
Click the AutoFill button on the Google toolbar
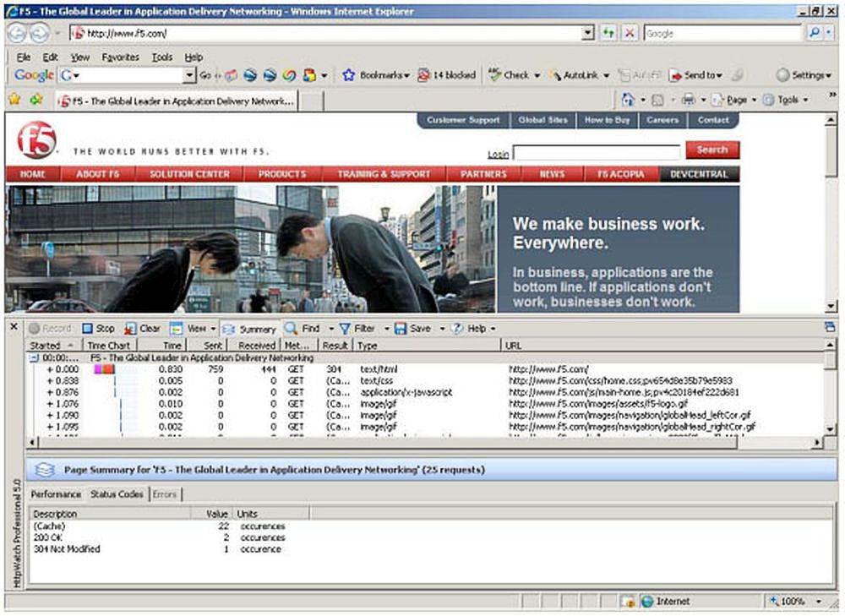coord(640,75)
